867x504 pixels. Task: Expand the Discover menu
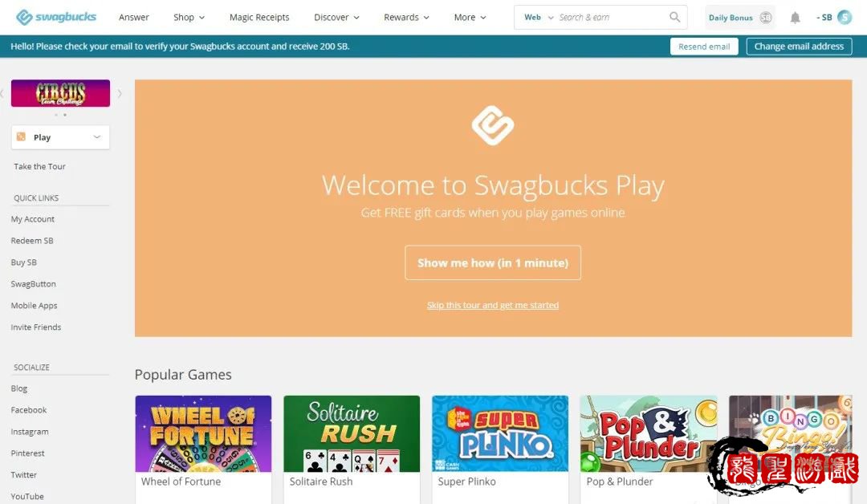coord(336,17)
